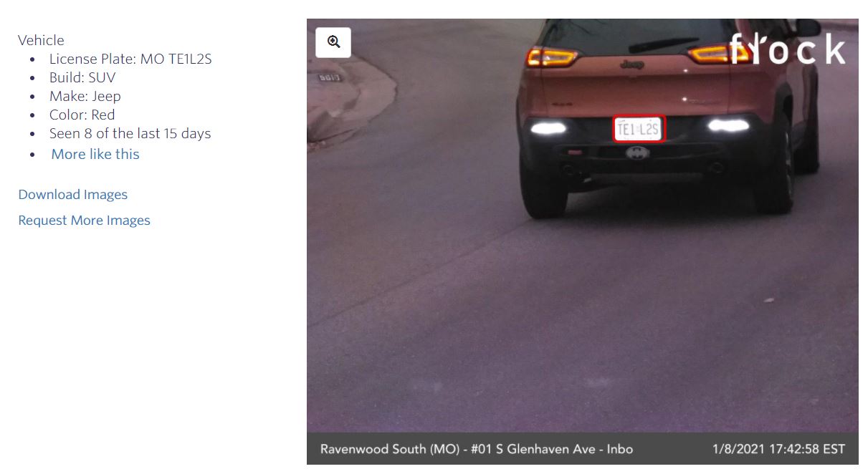The height and width of the screenshot is (474, 868).
Task: Click the "Make: Jeep" list item
Action: tap(85, 96)
